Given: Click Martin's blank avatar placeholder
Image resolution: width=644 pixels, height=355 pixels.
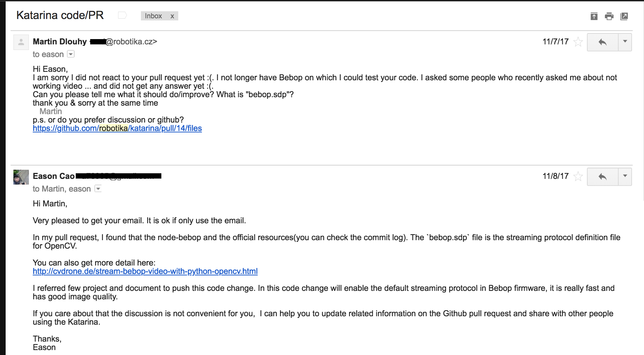Looking at the screenshot, I should (21, 42).
